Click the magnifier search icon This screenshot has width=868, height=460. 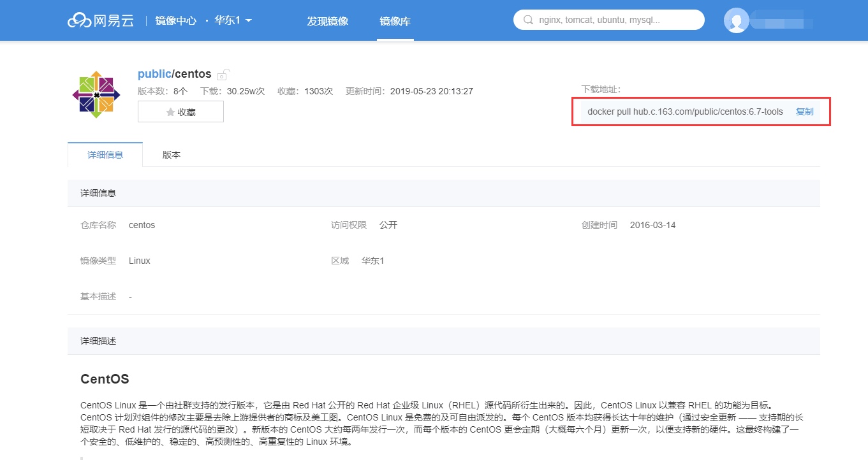click(x=528, y=20)
